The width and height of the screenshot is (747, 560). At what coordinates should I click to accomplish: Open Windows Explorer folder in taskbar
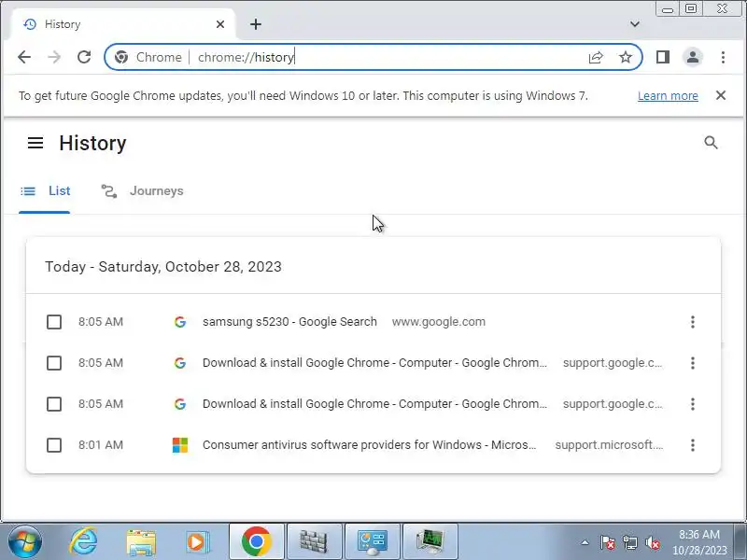pos(141,542)
